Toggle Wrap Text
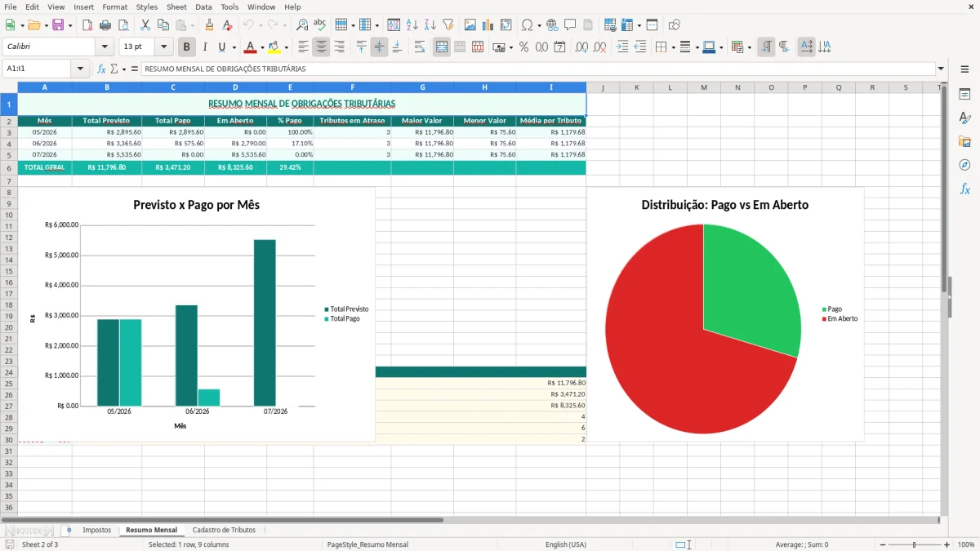The image size is (980, 551). click(x=419, y=47)
